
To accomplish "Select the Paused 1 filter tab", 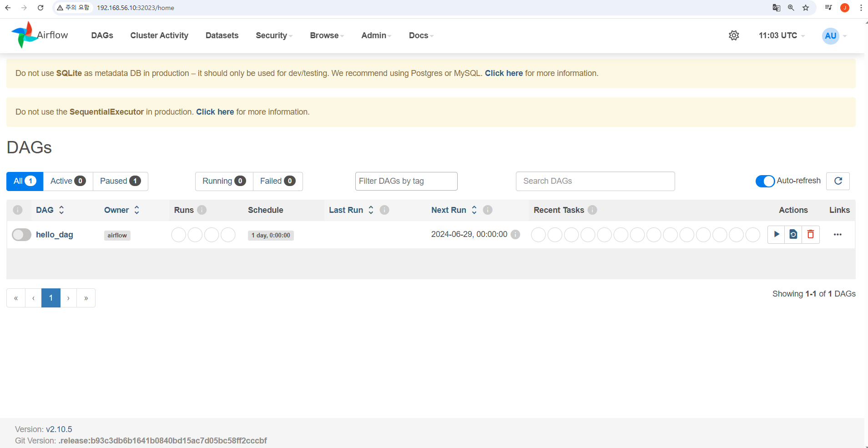I will click(120, 181).
